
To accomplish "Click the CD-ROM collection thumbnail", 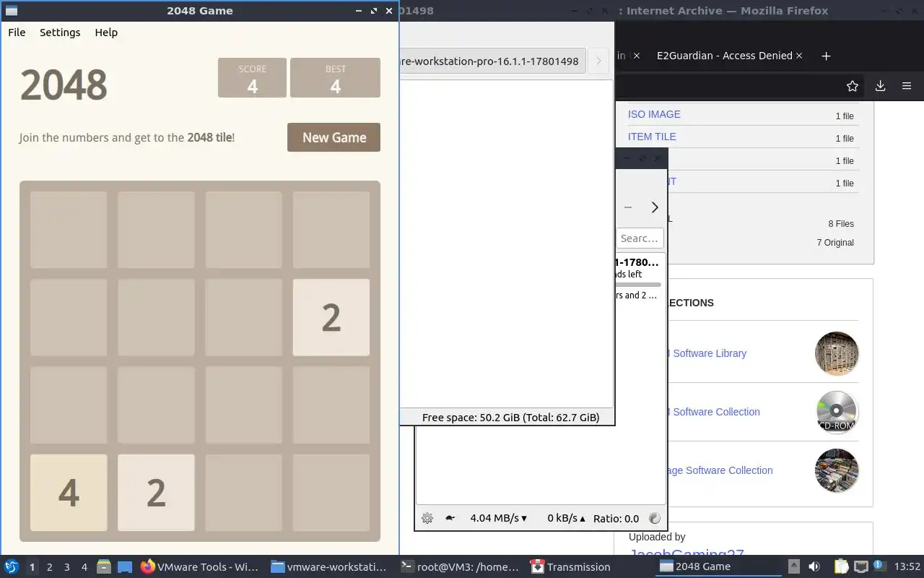I will pyautogui.click(x=837, y=412).
